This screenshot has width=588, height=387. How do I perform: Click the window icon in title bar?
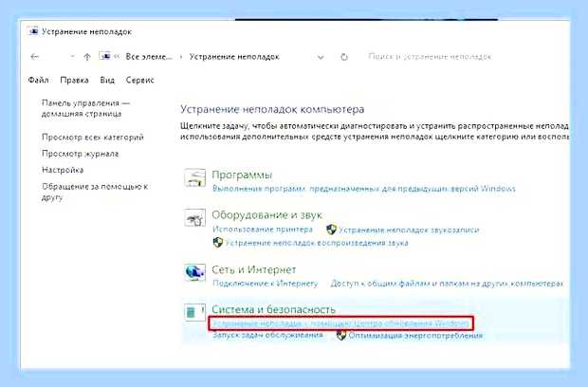pos(33,31)
